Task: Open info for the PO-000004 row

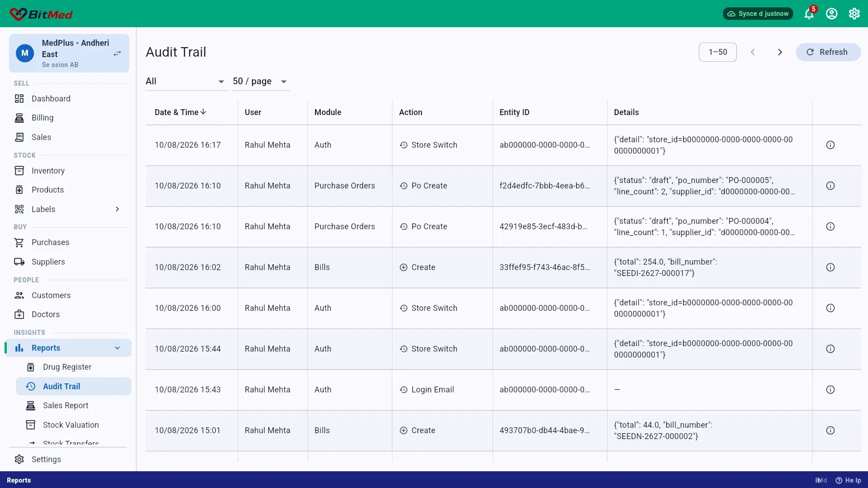Action: (x=830, y=227)
